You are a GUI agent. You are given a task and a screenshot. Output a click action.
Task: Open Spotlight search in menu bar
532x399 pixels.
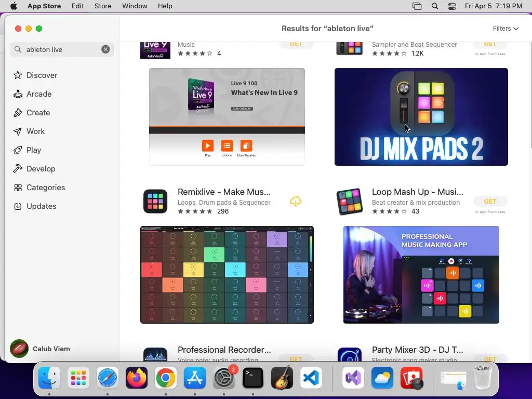point(435,6)
